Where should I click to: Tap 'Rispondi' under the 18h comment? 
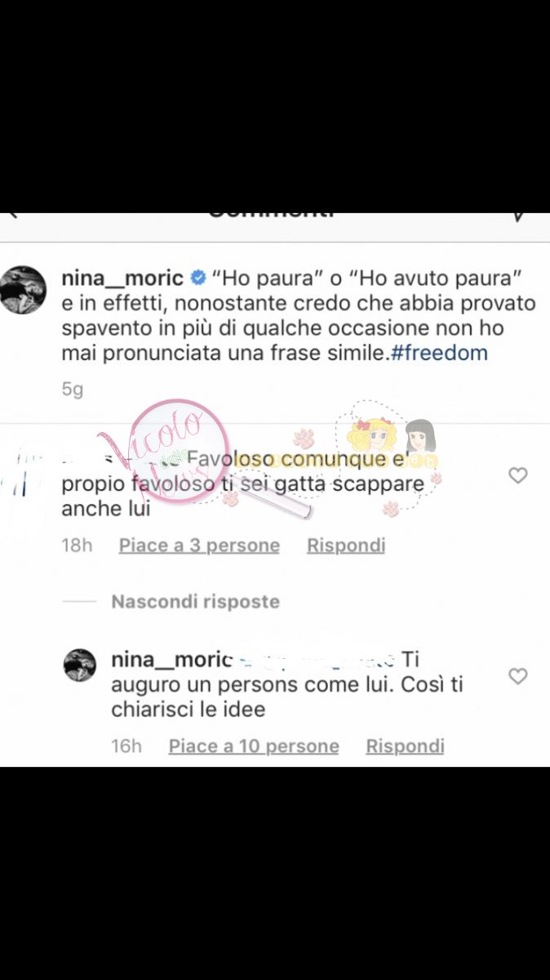pos(346,546)
